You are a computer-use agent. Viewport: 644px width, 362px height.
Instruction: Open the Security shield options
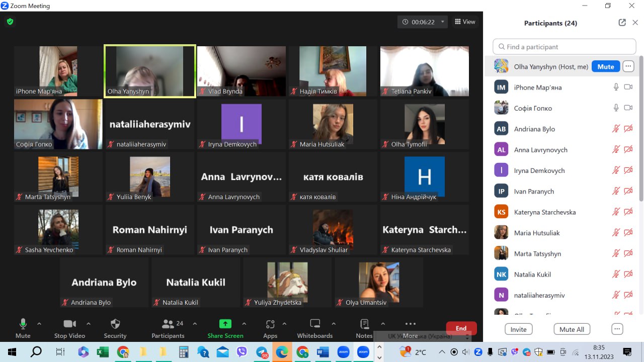coord(115,324)
